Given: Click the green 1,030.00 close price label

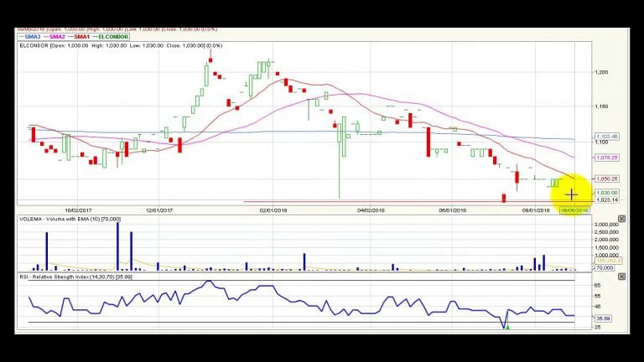Looking at the screenshot, I should point(606,193).
